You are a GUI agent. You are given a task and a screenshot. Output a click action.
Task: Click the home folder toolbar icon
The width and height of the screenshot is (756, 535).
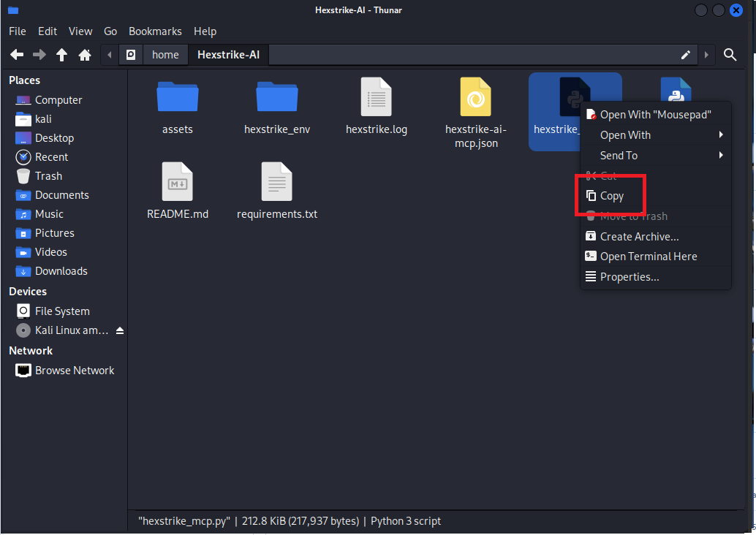[x=85, y=55]
